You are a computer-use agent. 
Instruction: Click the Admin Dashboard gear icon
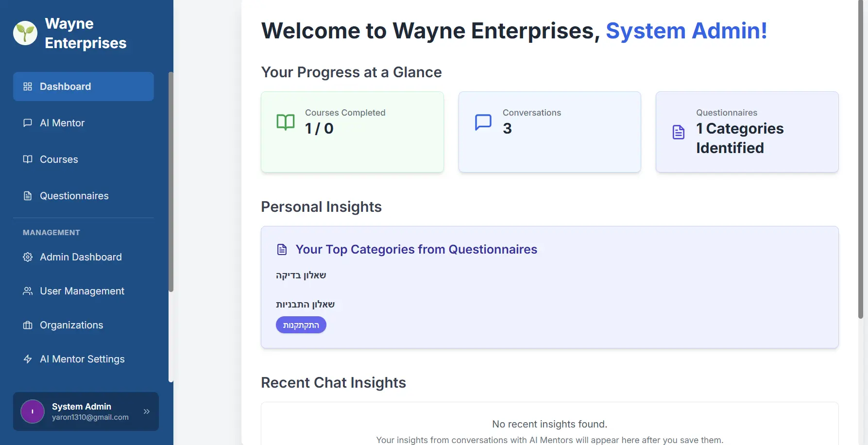pyautogui.click(x=28, y=257)
